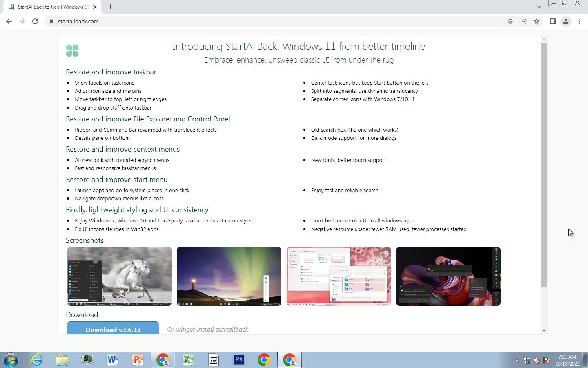The width and height of the screenshot is (588, 368).
Task: Click the 'Restore and improve context menus' heading
Action: pos(123,149)
